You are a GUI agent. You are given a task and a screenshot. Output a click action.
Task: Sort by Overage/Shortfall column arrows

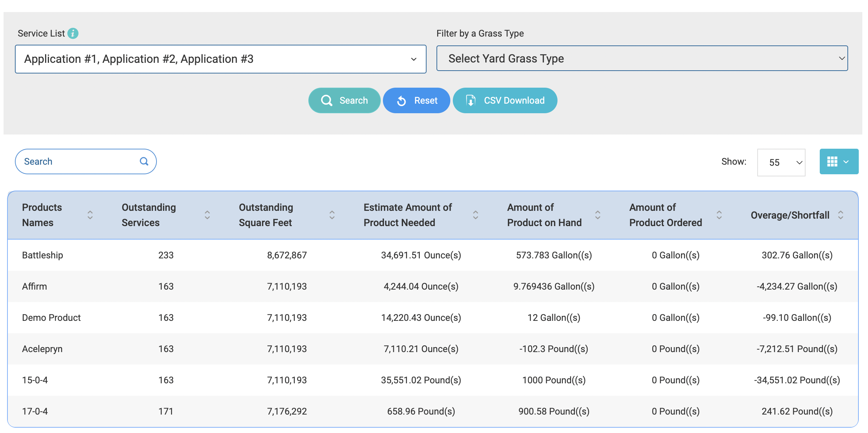[x=840, y=215]
